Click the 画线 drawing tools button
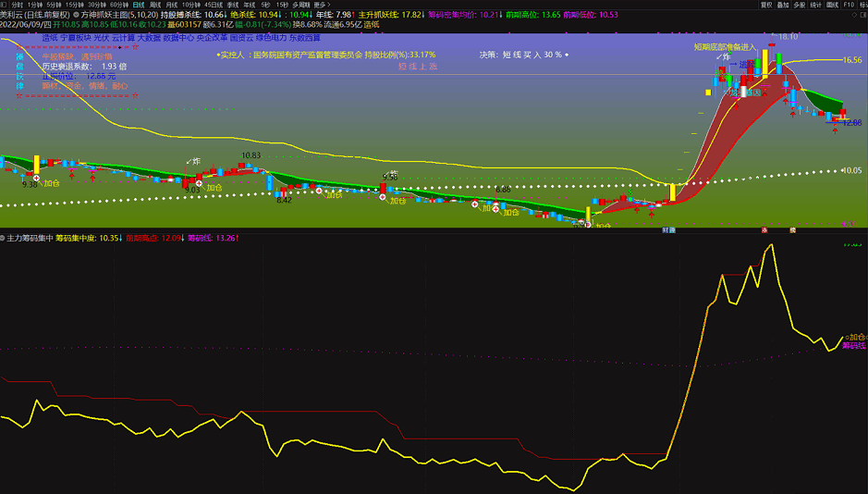The width and height of the screenshot is (868, 494). tap(833, 5)
